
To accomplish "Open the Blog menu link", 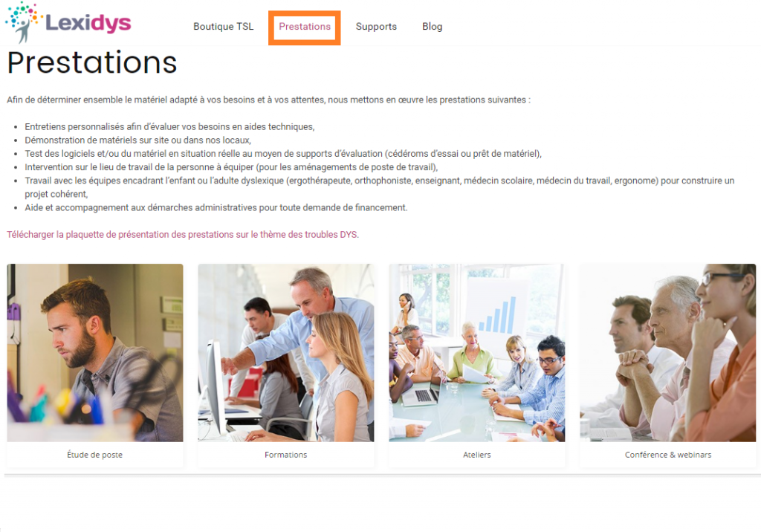I will [x=432, y=27].
